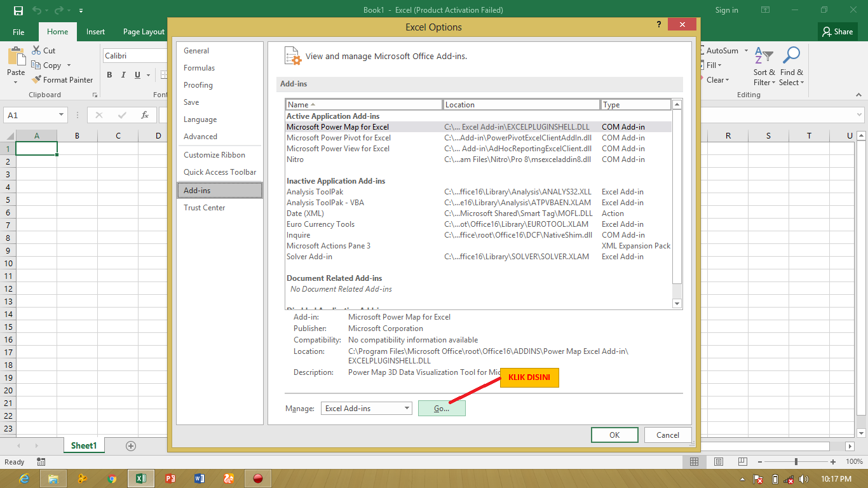Select Quick Access Toolbar options category

[x=220, y=172]
